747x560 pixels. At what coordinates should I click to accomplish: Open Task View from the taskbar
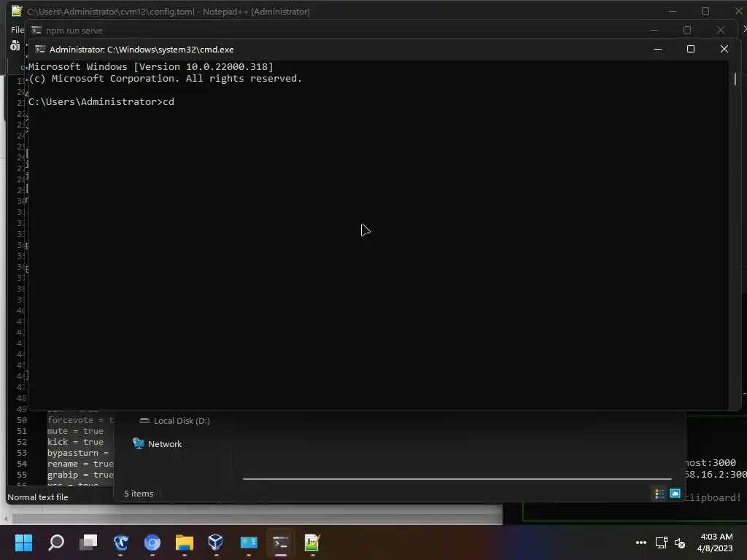click(x=88, y=542)
